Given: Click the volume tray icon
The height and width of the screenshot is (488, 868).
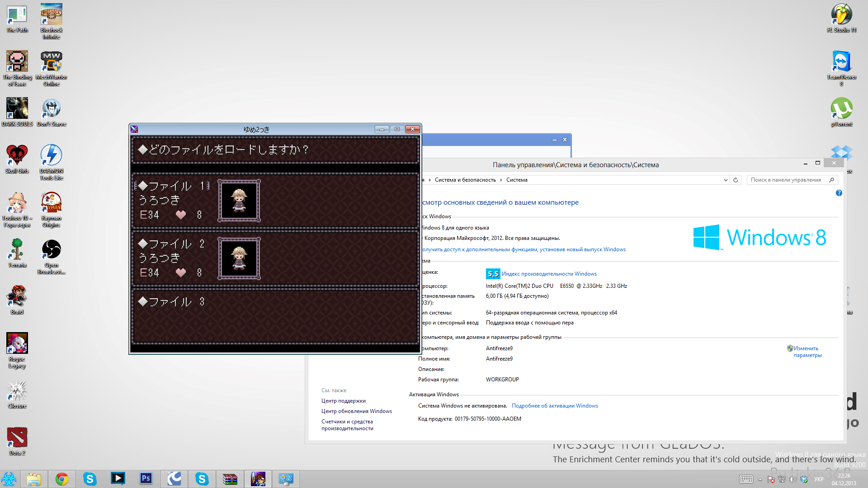Looking at the screenshot, I should tap(793, 479).
